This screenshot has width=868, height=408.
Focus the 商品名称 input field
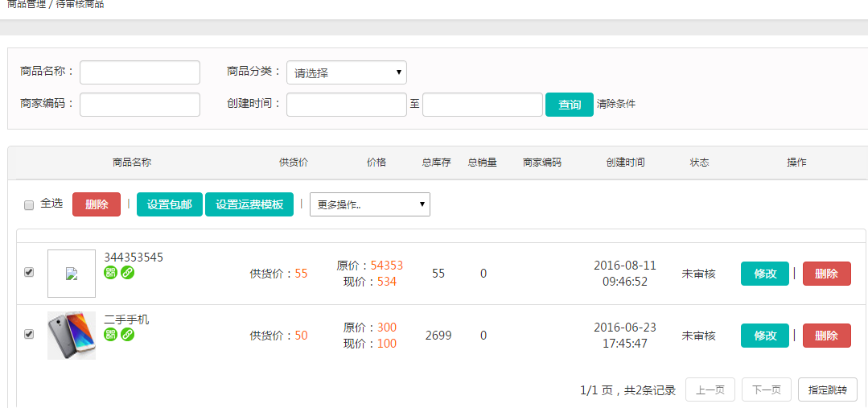click(140, 72)
